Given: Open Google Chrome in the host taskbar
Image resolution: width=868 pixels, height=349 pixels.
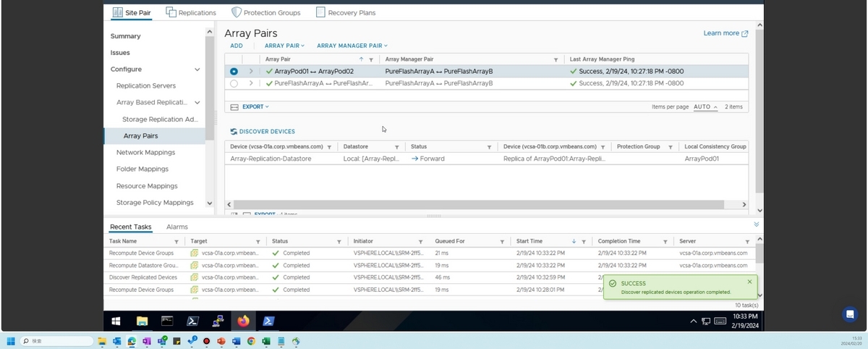Looking at the screenshot, I should coord(251,341).
